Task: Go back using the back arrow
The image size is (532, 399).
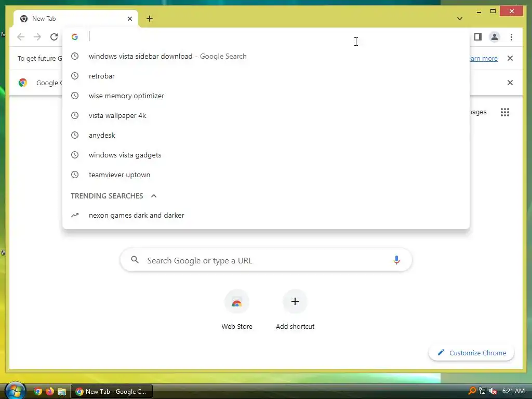Action: pos(21,37)
